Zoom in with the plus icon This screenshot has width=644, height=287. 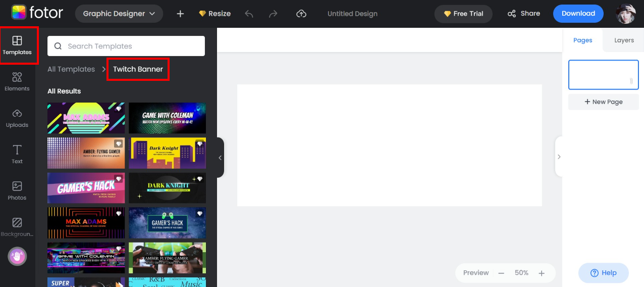tap(542, 273)
